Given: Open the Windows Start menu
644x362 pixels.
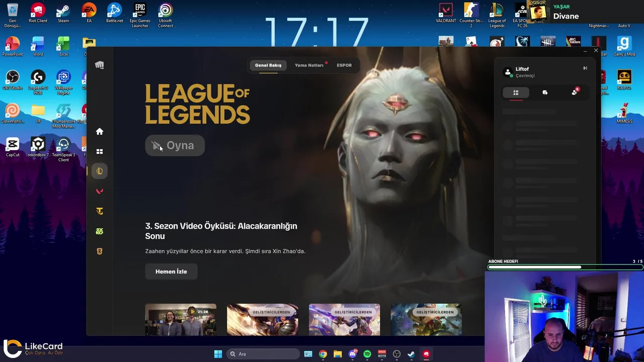Looking at the screenshot, I should click(218, 354).
